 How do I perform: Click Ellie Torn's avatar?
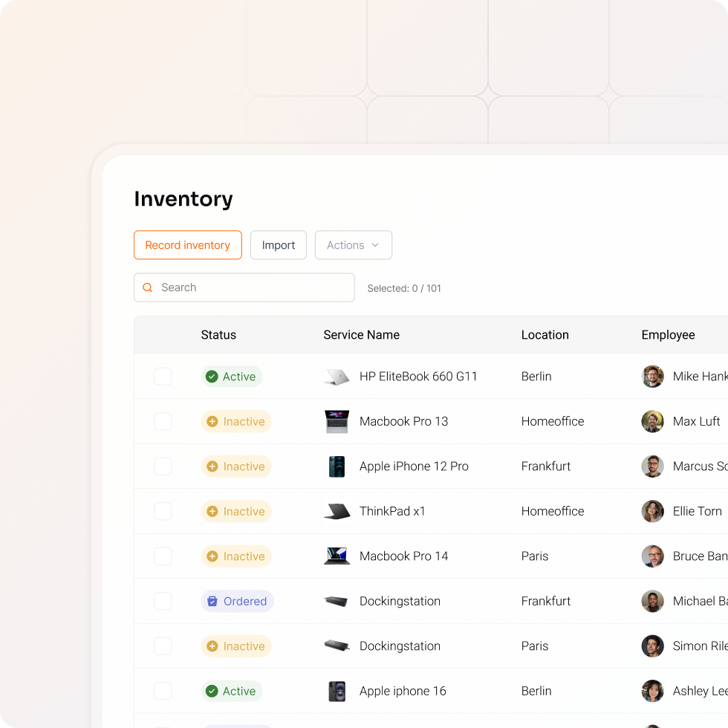coord(652,511)
